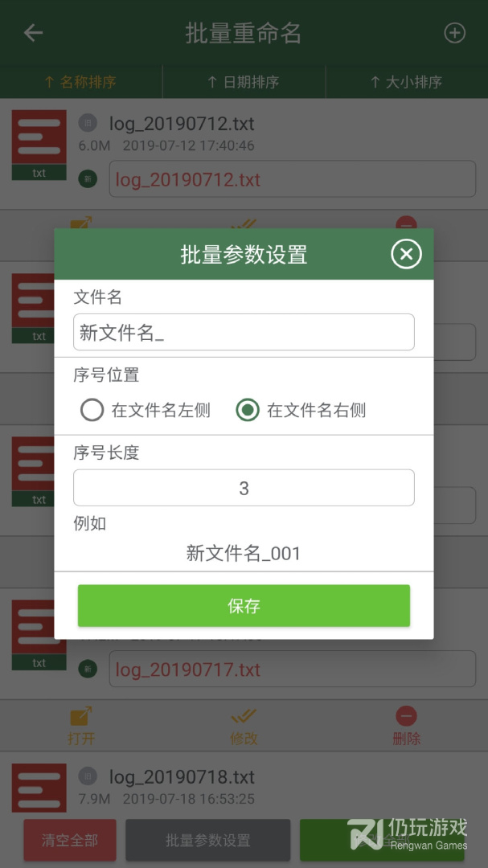Viewport: 488px width, 868px height.
Task: Focus the 文件名 input field
Action: point(244,332)
